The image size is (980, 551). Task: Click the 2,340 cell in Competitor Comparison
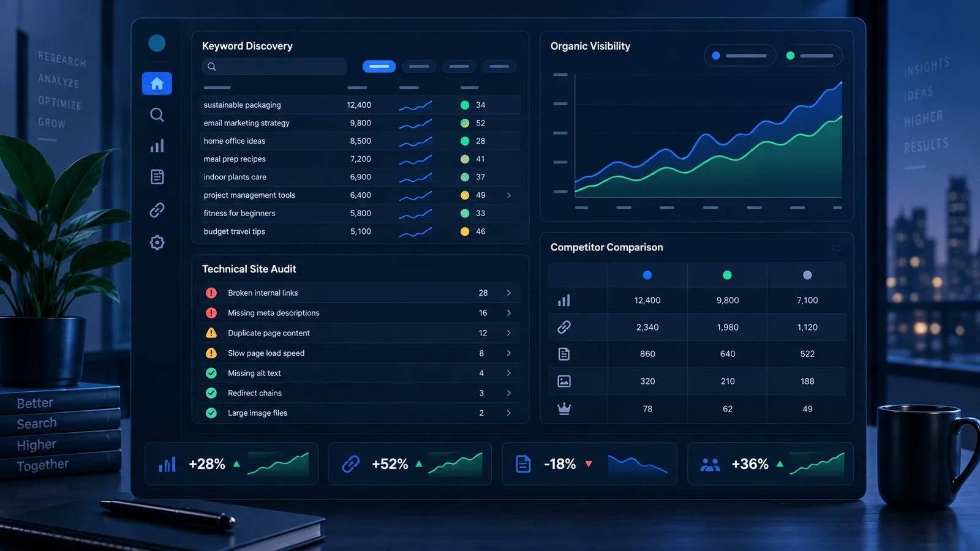[647, 327]
